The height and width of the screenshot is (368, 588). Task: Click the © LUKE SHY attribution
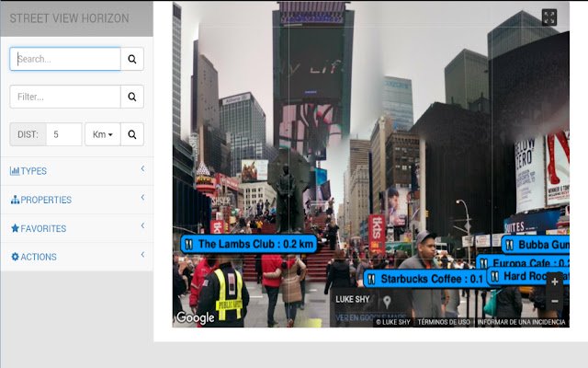tap(393, 322)
